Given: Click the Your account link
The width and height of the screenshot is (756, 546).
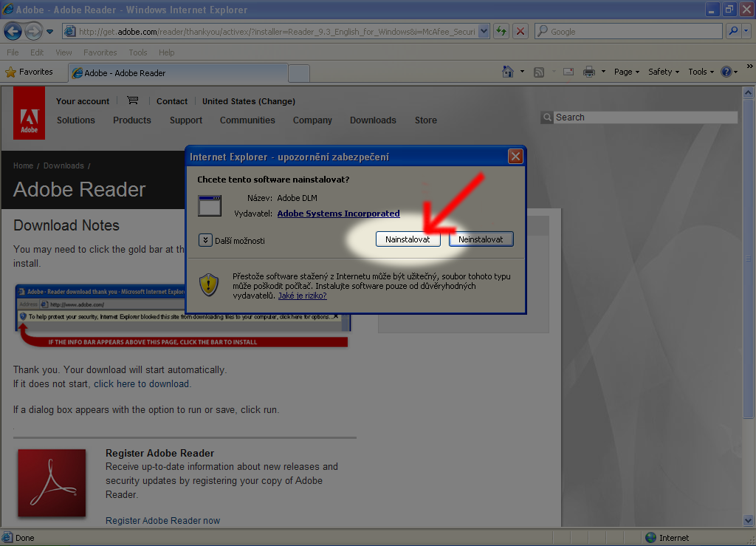Looking at the screenshot, I should point(83,101).
